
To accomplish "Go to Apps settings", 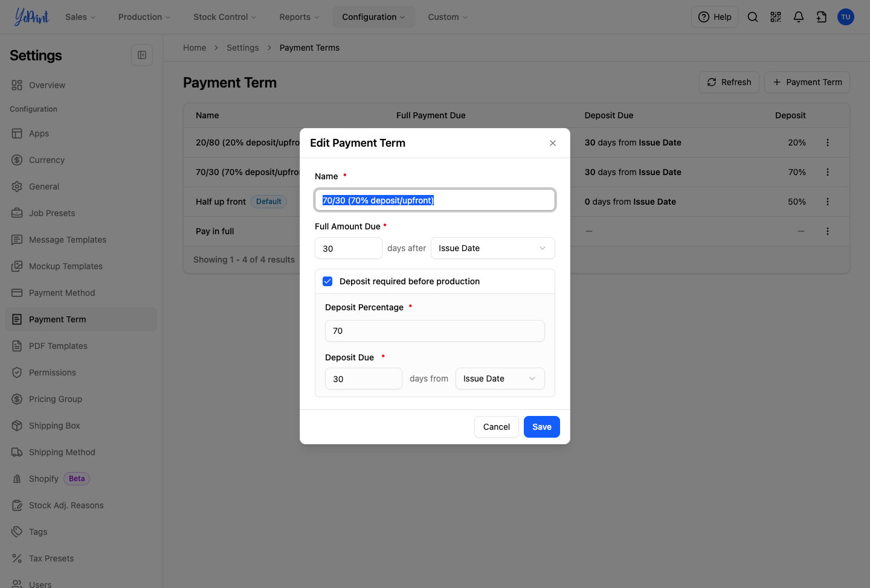I will point(81,133).
